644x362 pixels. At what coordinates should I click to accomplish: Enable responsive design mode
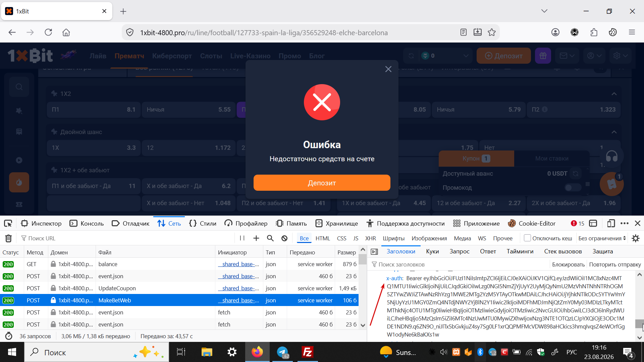611,223
